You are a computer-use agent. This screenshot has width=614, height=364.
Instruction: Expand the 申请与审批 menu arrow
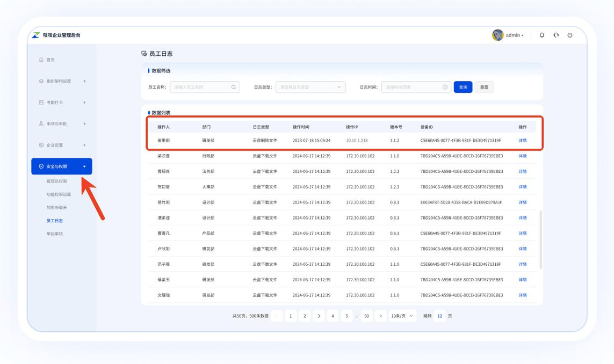pyautogui.click(x=84, y=123)
